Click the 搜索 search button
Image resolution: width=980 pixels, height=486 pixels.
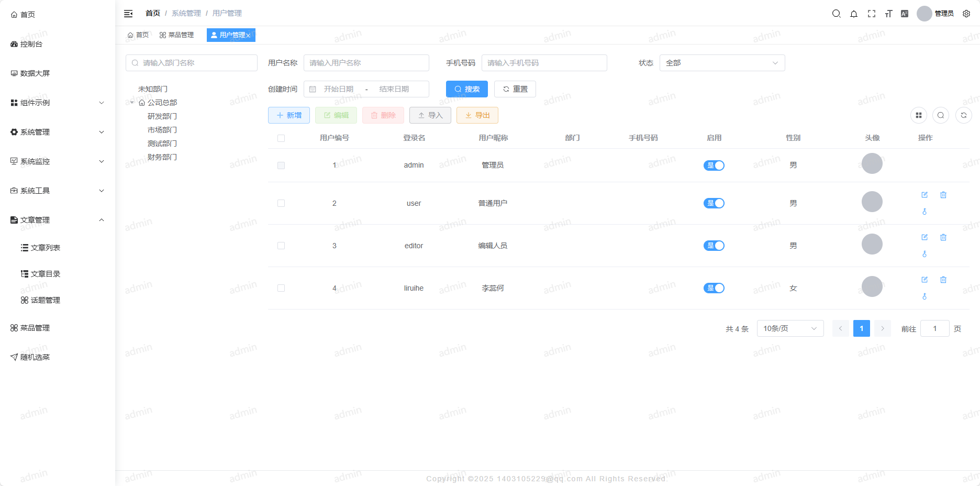(466, 89)
